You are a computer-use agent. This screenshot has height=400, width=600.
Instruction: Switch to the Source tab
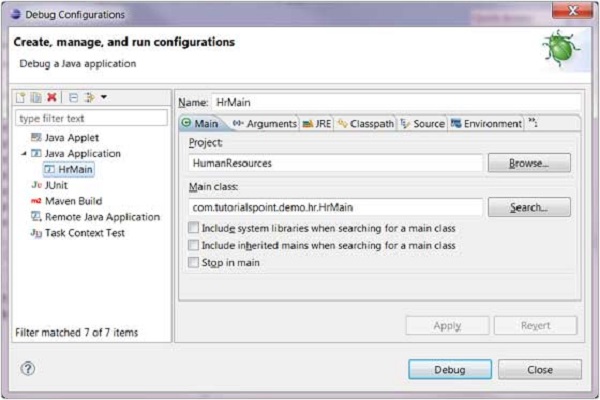422,124
